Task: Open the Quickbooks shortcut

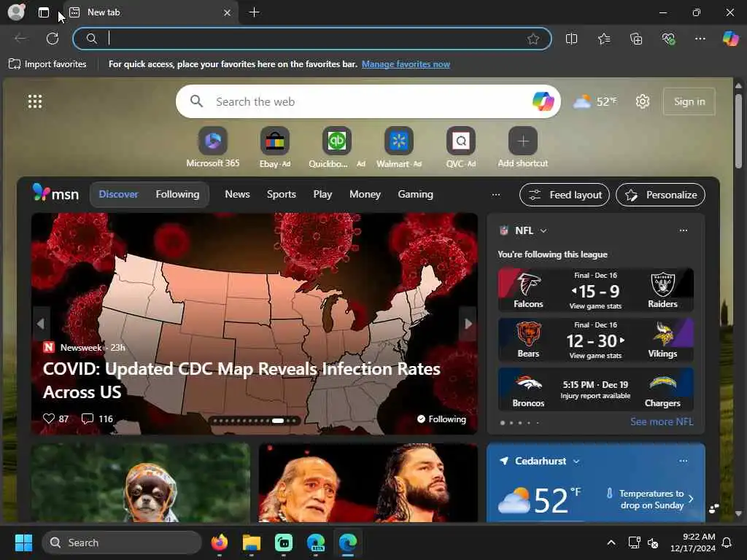Action: pyautogui.click(x=337, y=147)
